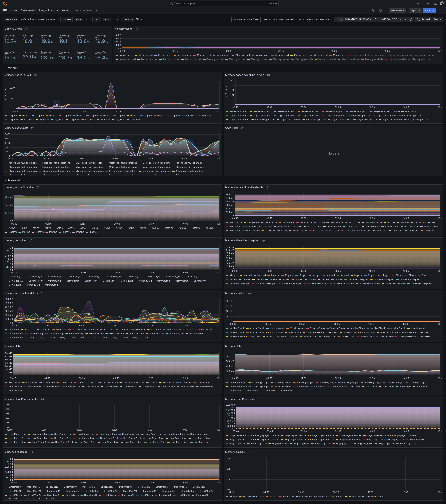This screenshot has height=504, width=446.
Task: Click the Grafana logo in top left
Action: tap(5, 3)
